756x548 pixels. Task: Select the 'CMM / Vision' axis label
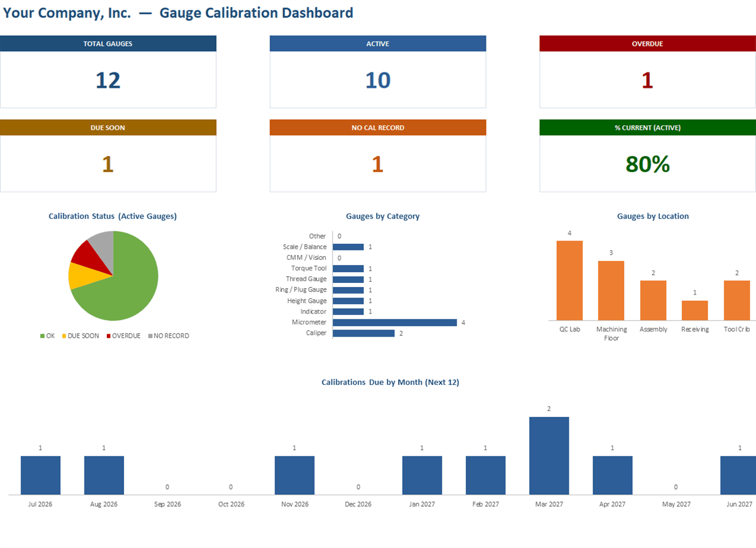click(x=306, y=257)
